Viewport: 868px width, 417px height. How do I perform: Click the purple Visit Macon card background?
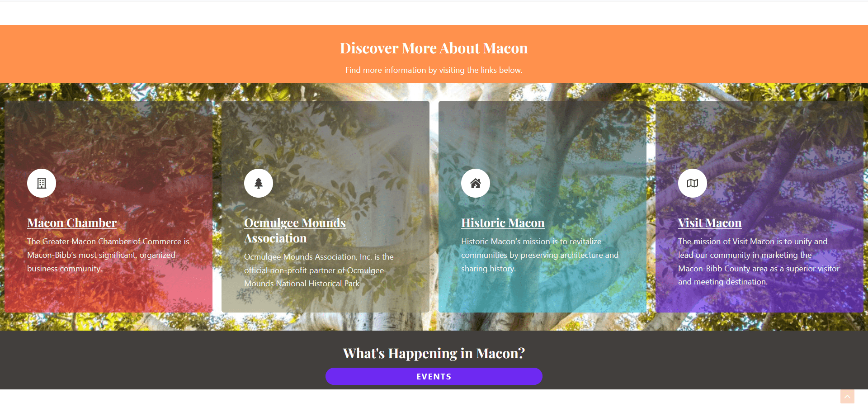pyautogui.click(x=759, y=136)
